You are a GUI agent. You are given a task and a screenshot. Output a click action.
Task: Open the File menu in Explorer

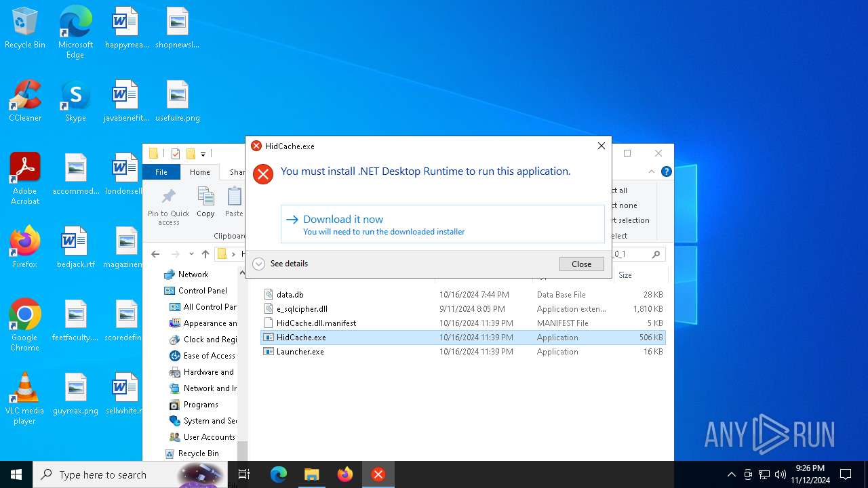(161, 172)
